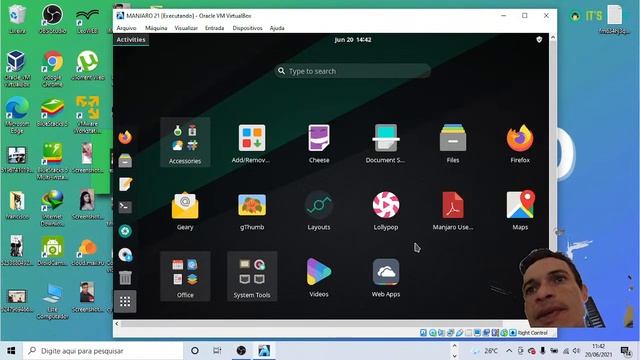Open Windows notification center

[x=626, y=351]
